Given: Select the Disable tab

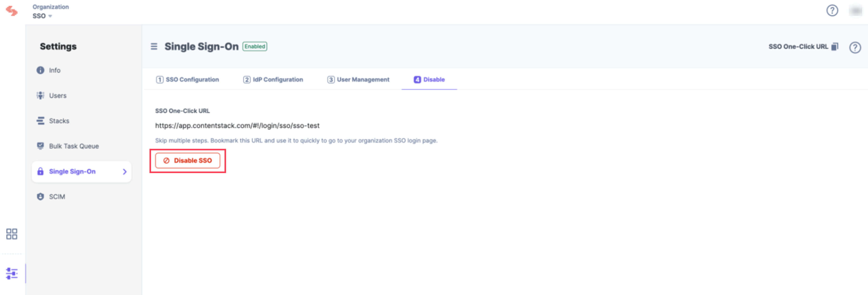Looking at the screenshot, I should 429,80.
